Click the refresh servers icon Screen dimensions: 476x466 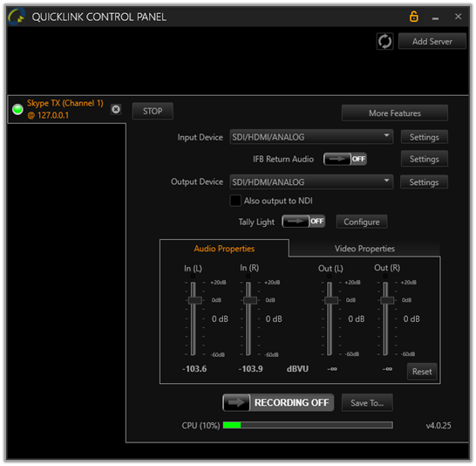[x=385, y=41]
